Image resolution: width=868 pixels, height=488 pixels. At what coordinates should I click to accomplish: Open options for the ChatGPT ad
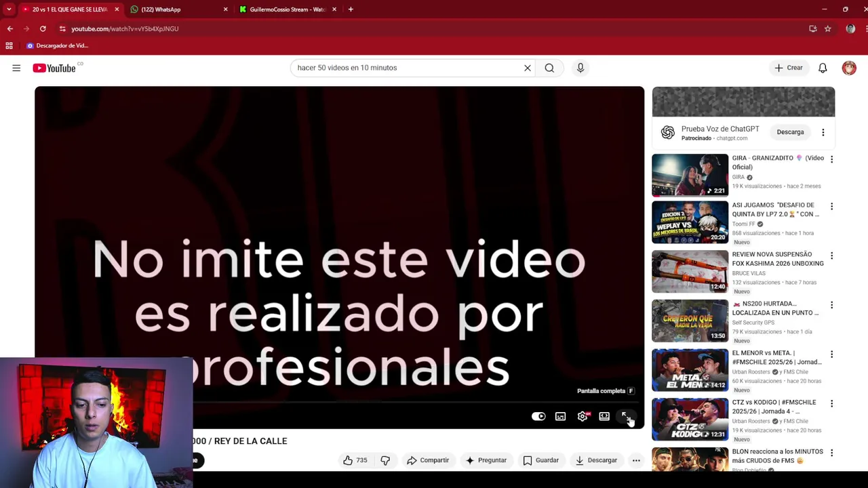pos(823,132)
